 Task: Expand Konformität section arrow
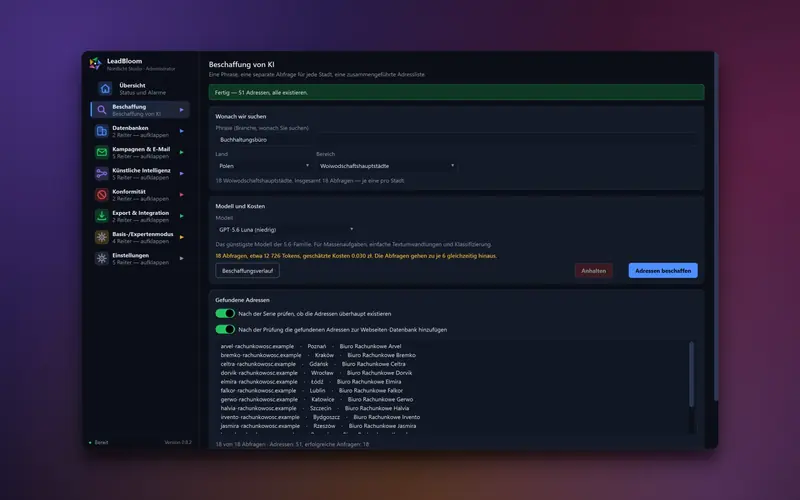click(181, 195)
